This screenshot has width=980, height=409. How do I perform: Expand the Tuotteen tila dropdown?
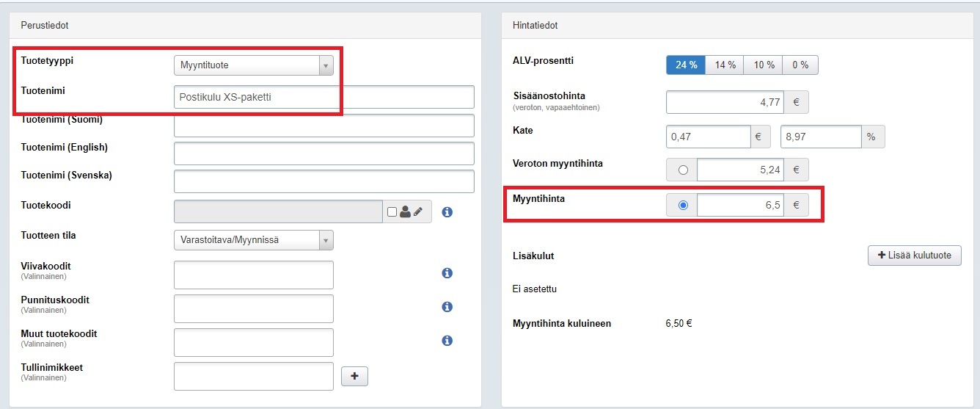pos(253,240)
